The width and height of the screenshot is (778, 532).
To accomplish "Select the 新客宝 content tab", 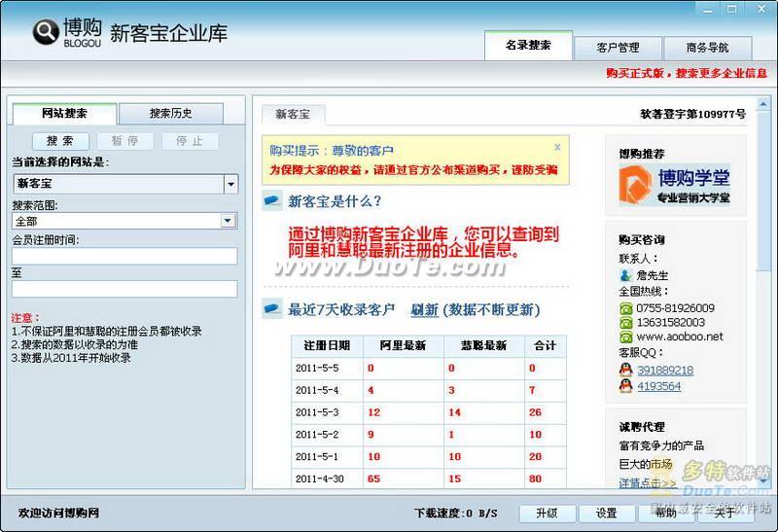I will [x=294, y=115].
